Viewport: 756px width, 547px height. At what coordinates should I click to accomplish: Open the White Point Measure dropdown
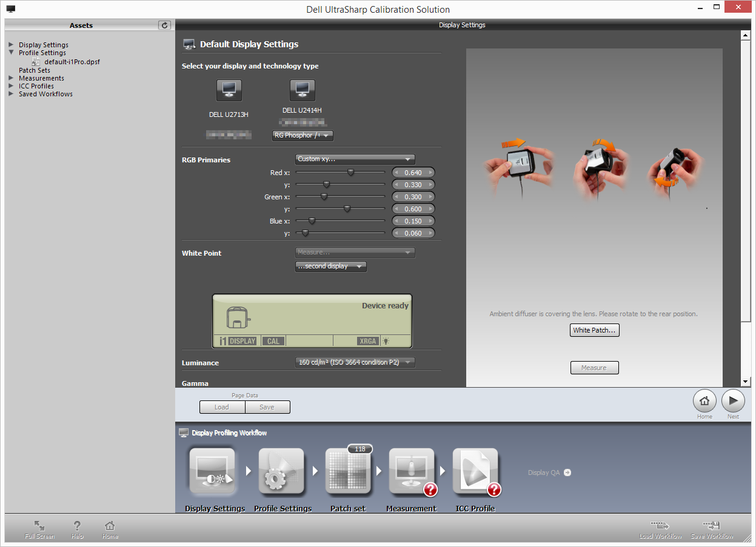pos(355,252)
